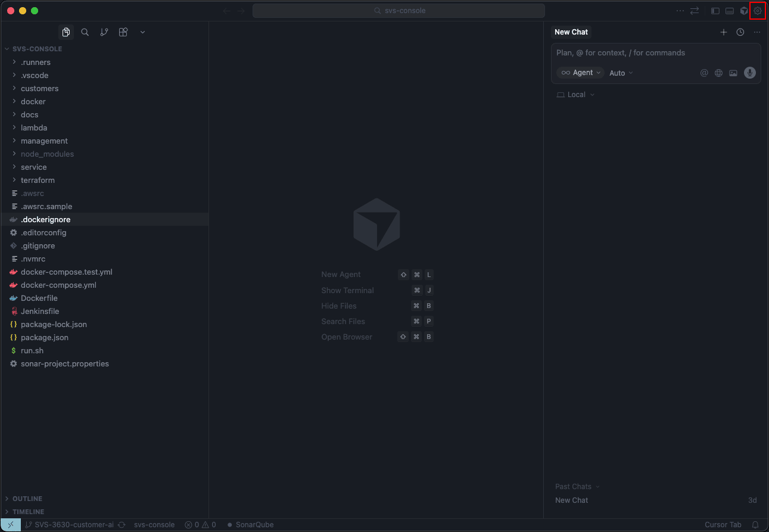This screenshot has width=769, height=532.
Task: Click the SVS-3630-customer-ai branch indicator
Action: [x=69, y=525]
